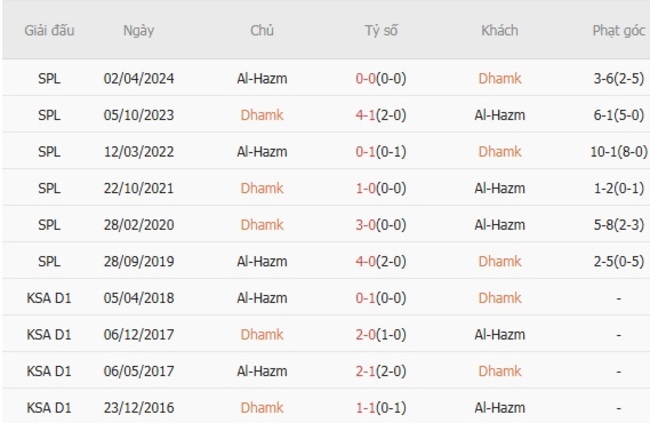The image size is (650, 423).
Task: Open the 1-1 score on 23/12/2016
Action: [x=381, y=408]
